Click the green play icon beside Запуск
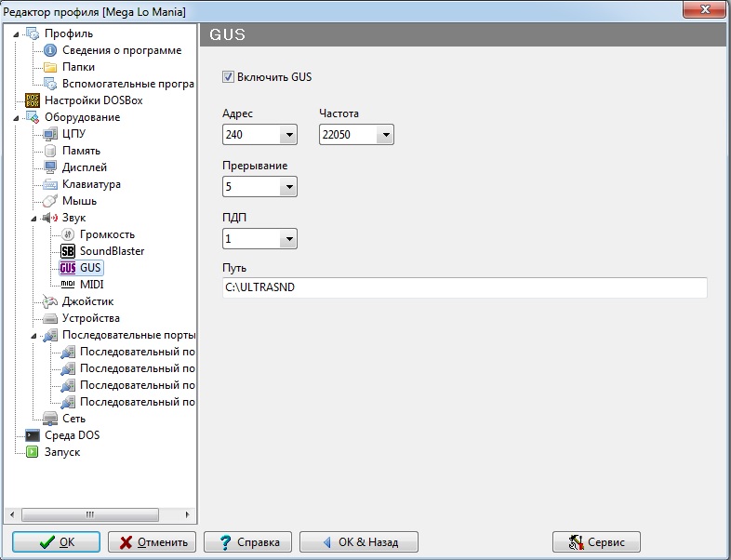Screen dimensions: 731x560 (x=33, y=452)
